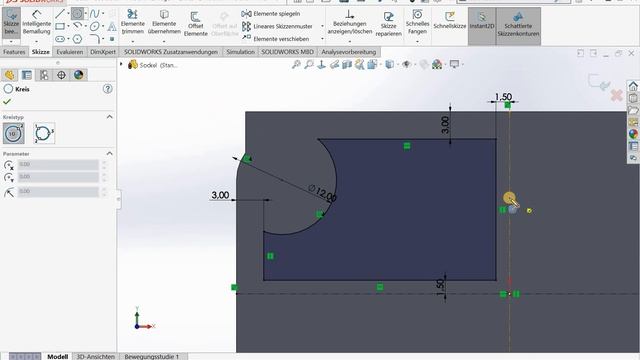The image size is (640, 360).
Task: Toggle Instant2D mode
Action: tap(482, 25)
